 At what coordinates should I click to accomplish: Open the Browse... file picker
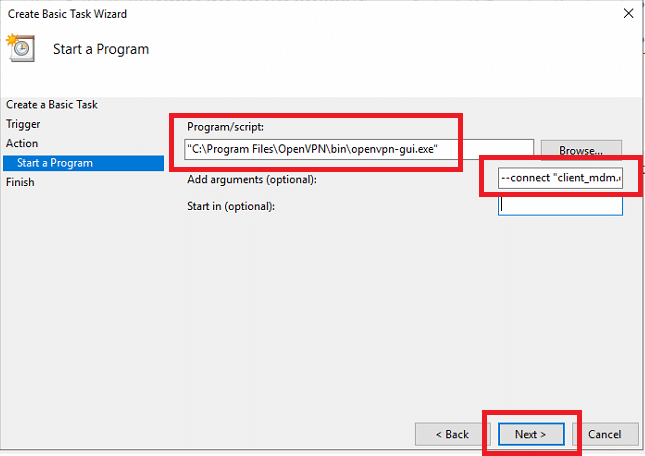(x=581, y=150)
